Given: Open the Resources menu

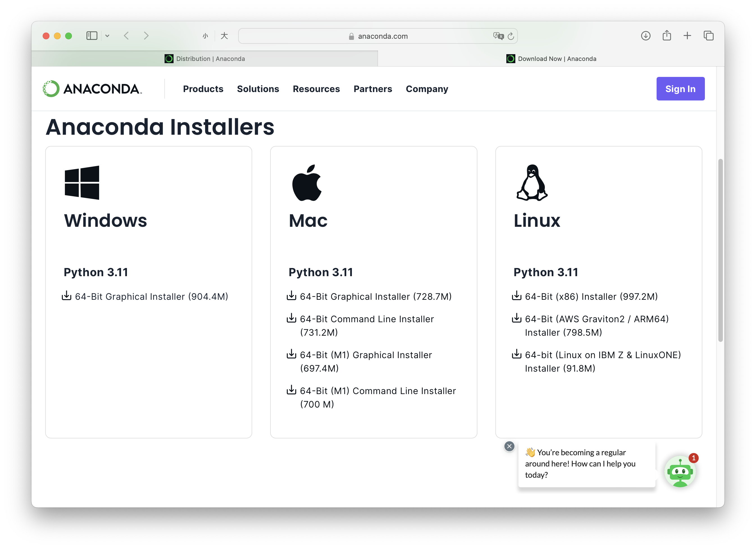Looking at the screenshot, I should pos(316,89).
